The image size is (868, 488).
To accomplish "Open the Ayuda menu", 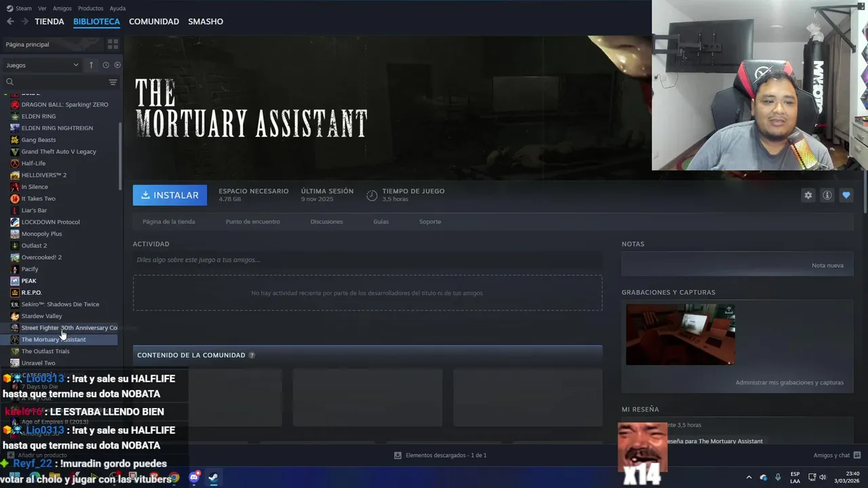I will (x=117, y=8).
